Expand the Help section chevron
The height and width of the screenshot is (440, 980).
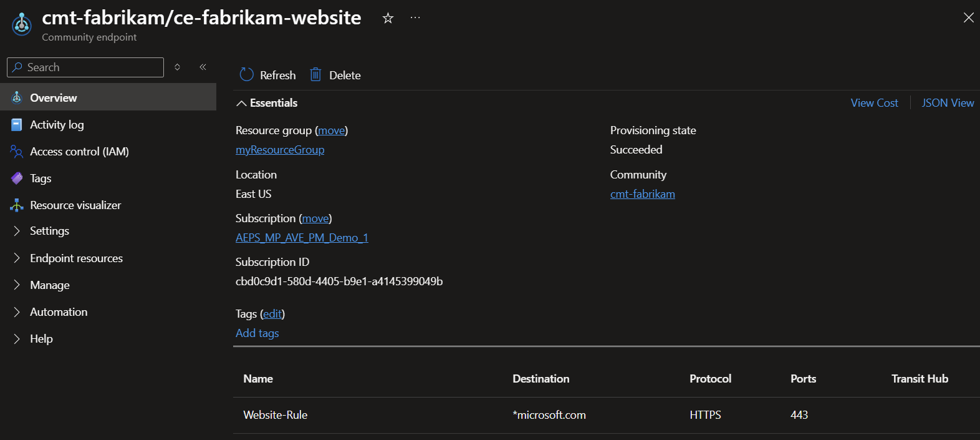[x=17, y=339]
